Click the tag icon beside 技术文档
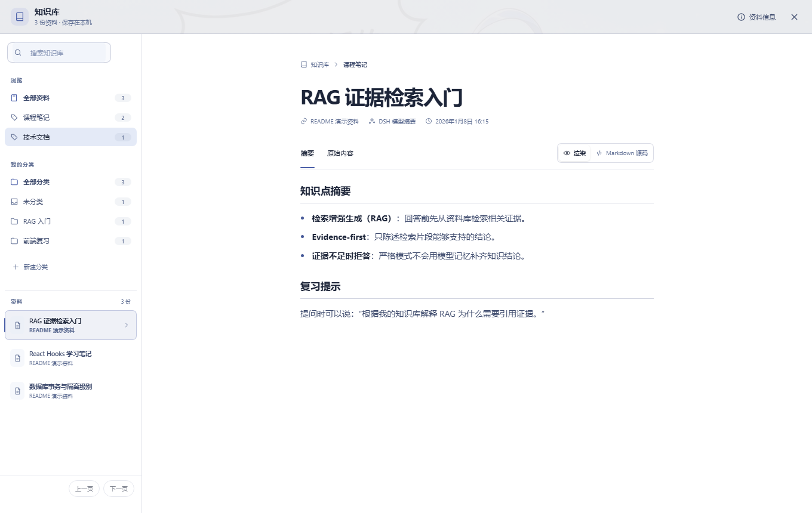This screenshot has width=812, height=513. coord(14,137)
